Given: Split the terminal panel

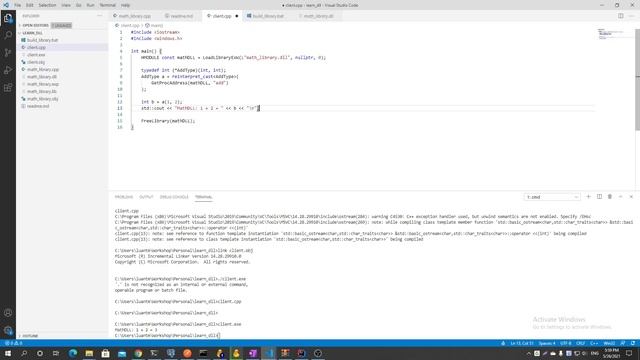Looking at the screenshot, I should coord(599,197).
